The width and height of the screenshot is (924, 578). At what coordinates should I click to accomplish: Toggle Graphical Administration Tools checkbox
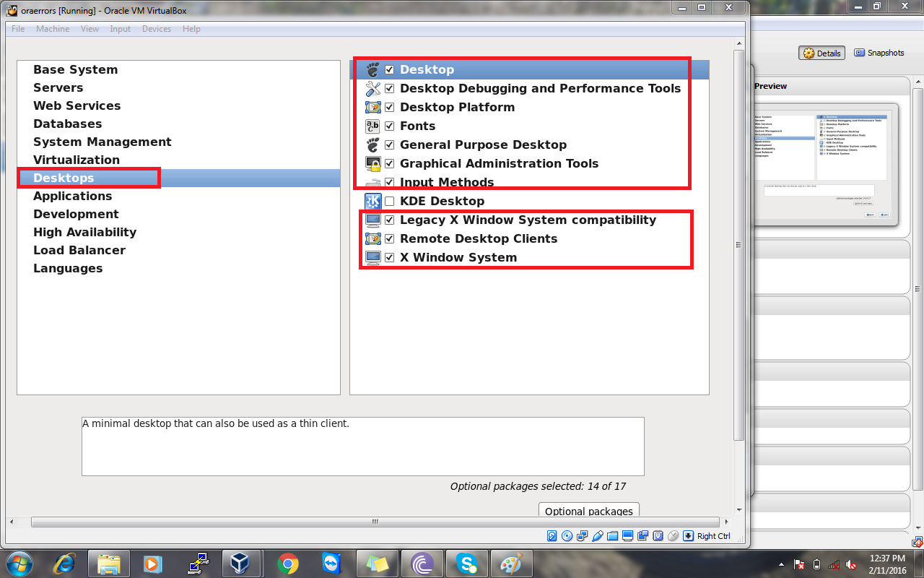click(x=390, y=163)
